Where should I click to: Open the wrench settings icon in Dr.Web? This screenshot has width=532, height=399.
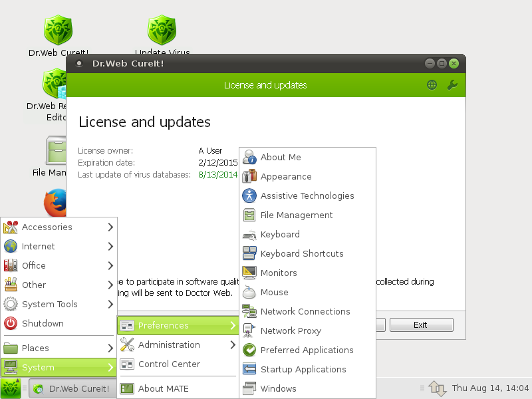click(452, 85)
